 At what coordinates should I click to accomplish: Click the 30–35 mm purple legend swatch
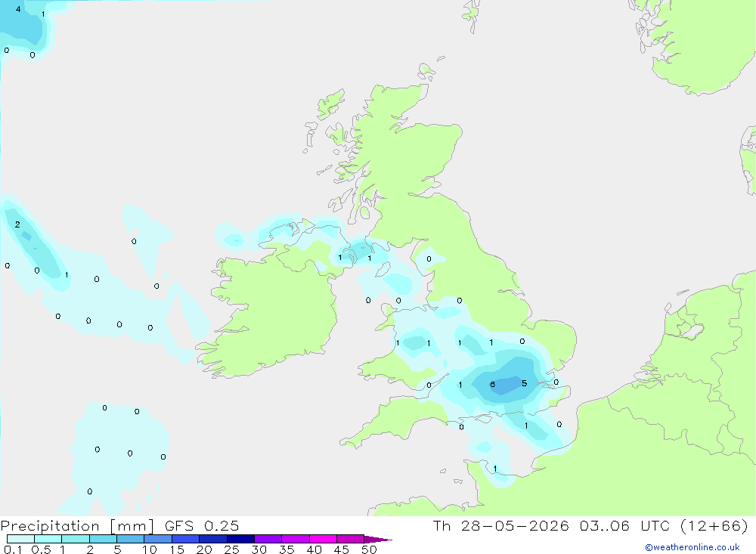[268, 539]
